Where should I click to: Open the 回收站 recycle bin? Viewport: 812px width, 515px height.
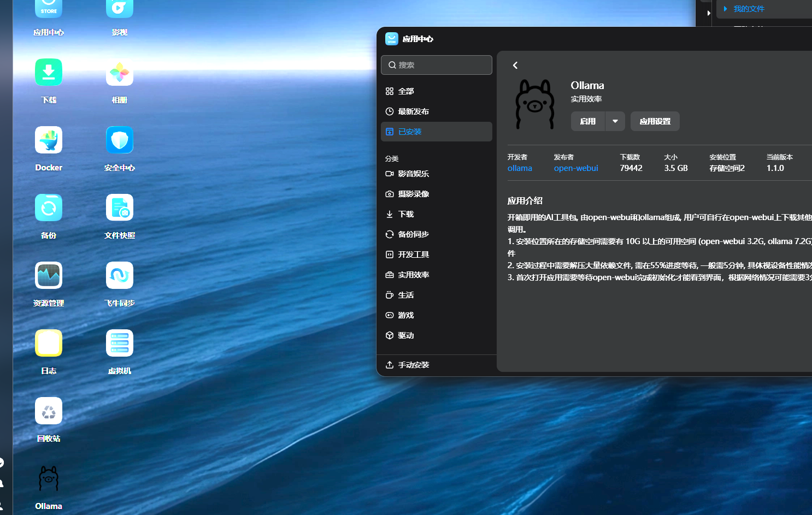(49, 411)
